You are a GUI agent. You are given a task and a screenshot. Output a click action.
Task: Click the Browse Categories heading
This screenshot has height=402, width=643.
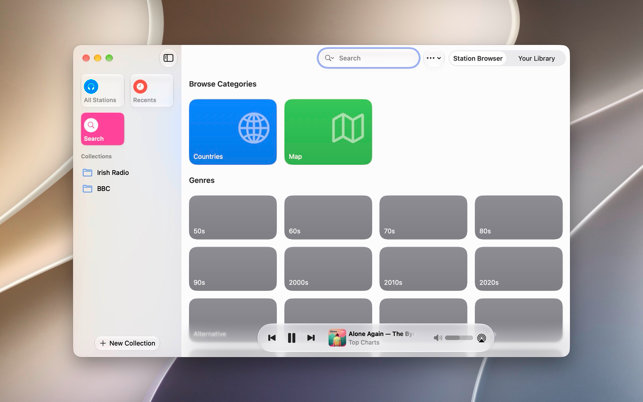(223, 84)
